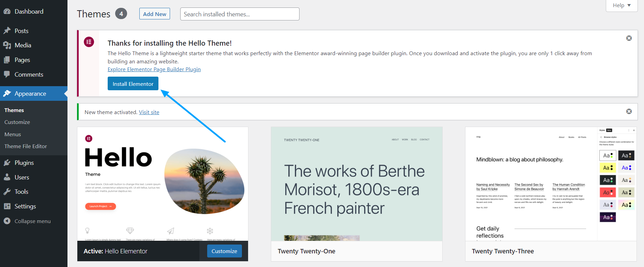This screenshot has width=644, height=267.
Task: Click Customize on Hello Elementor theme
Action: [224, 251]
